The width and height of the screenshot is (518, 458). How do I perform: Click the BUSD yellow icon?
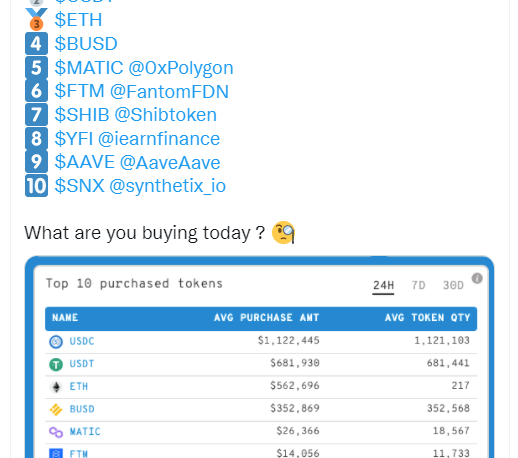pos(56,410)
